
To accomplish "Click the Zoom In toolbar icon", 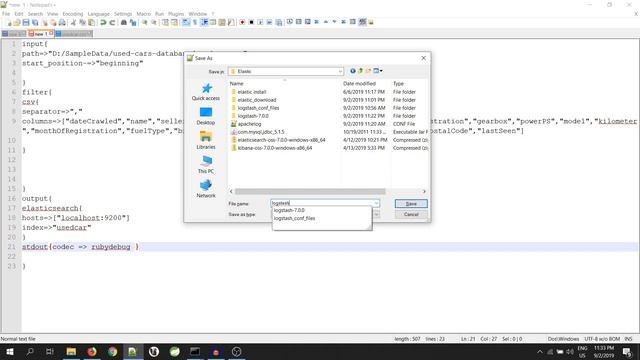I will point(144,22).
